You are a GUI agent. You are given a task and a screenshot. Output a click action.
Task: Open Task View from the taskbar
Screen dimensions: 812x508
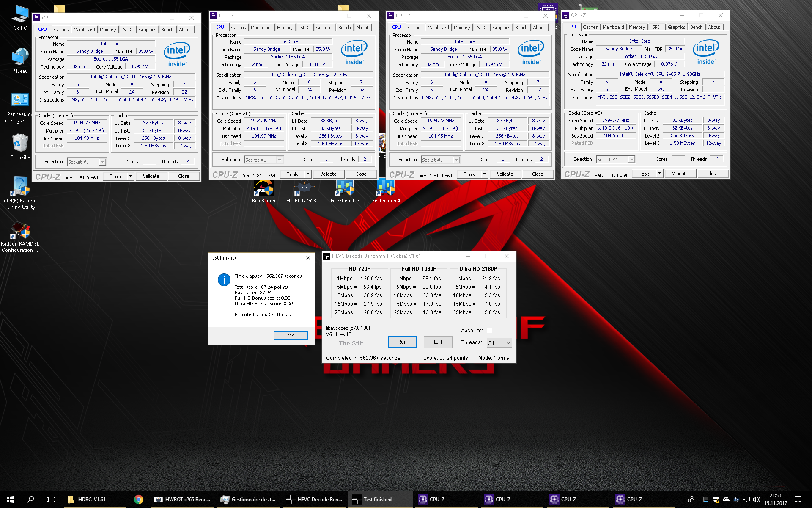pyautogui.click(x=51, y=500)
